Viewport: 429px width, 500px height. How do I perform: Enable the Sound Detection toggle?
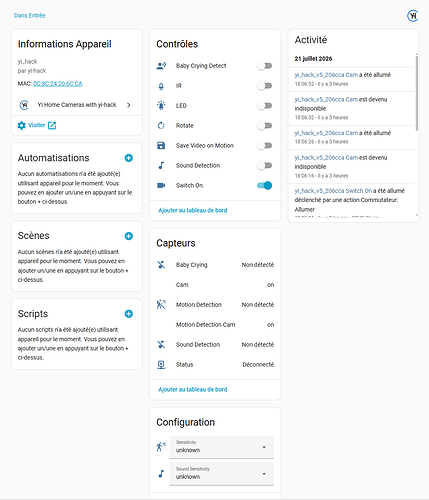[x=265, y=165]
